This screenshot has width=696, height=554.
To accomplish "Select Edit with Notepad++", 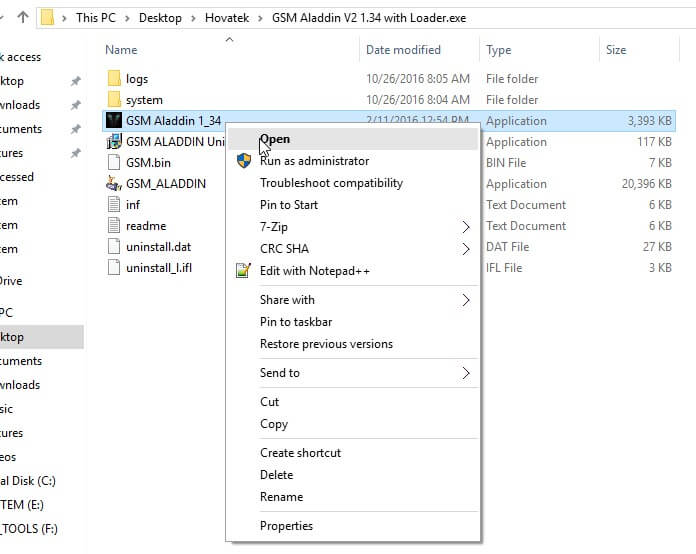I will coord(353,271).
